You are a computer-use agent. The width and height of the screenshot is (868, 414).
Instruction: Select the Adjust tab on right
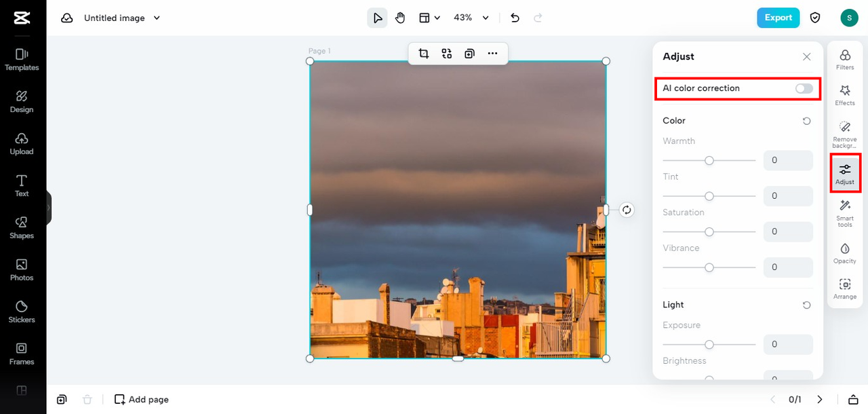coord(845,174)
